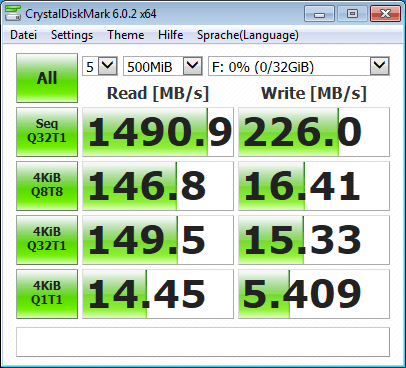The image size is (406, 368).
Task: Click the 4KiB Q32T1 write result 15.33
Action: coord(314,240)
